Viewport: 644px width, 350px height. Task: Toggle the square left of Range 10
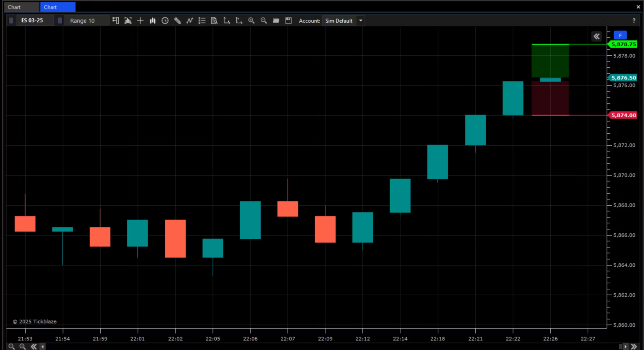point(60,21)
